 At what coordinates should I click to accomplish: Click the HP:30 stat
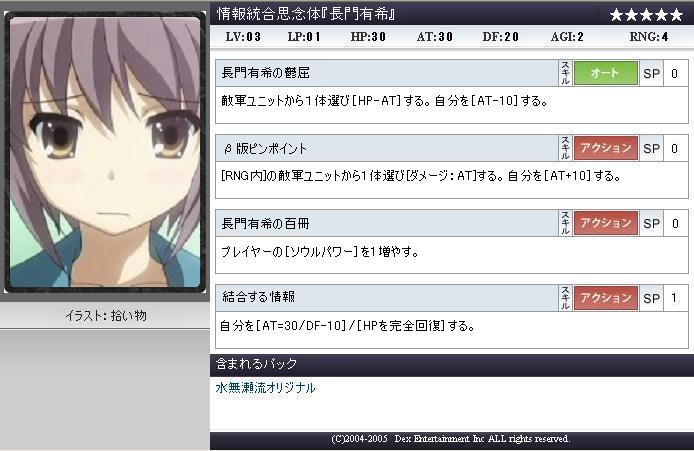tap(368, 37)
